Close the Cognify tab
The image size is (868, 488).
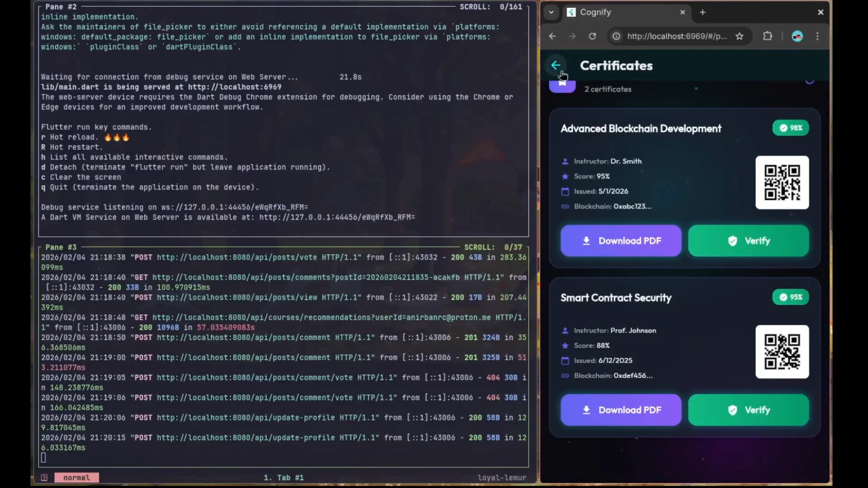[683, 12]
